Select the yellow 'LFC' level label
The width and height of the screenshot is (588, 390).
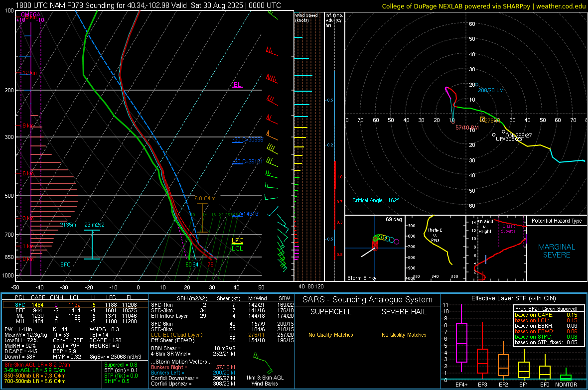pyautogui.click(x=237, y=241)
